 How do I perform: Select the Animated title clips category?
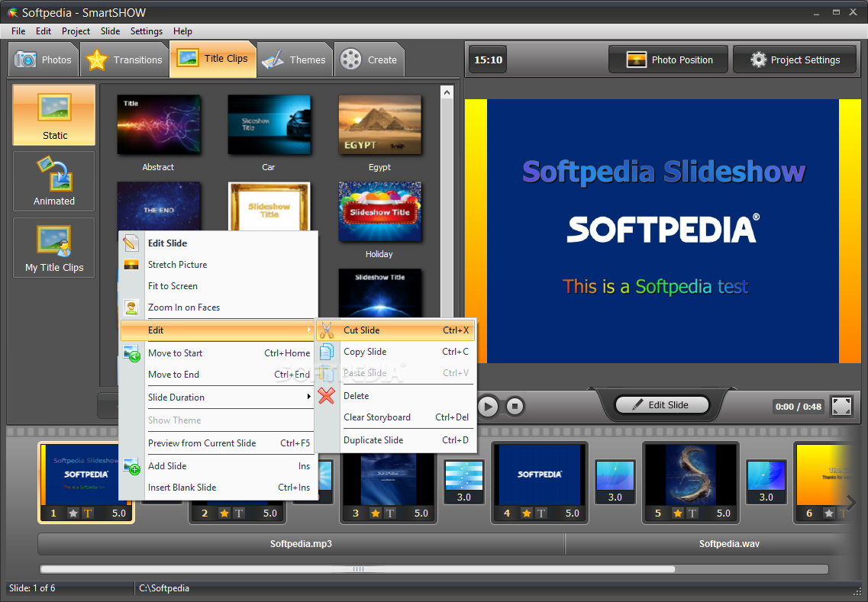[x=53, y=181]
